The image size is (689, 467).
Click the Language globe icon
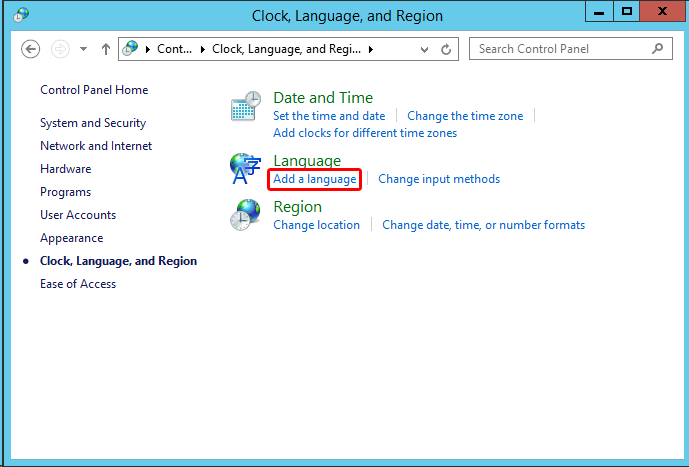(x=245, y=169)
